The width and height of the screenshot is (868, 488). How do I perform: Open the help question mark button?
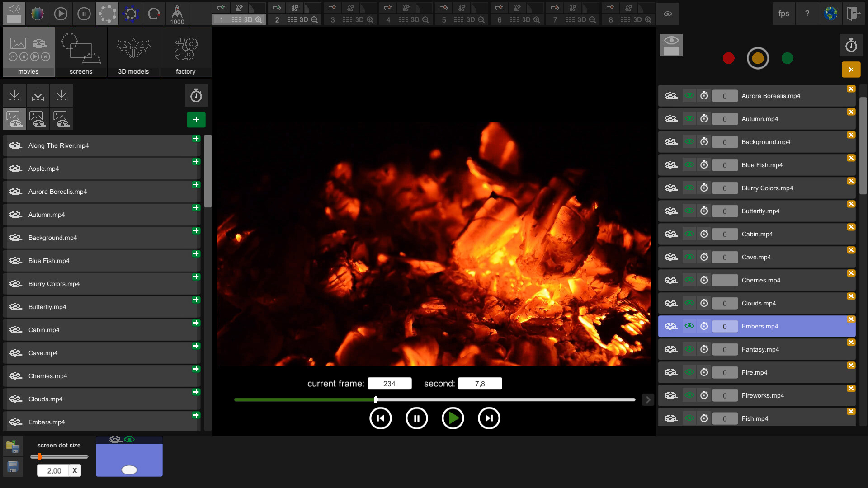pyautogui.click(x=807, y=14)
